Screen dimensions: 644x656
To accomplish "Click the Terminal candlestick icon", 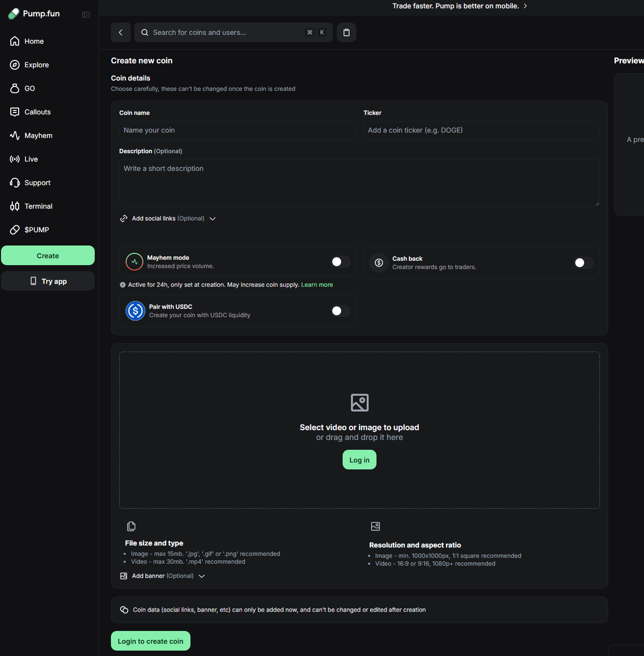I will (x=15, y=206).
